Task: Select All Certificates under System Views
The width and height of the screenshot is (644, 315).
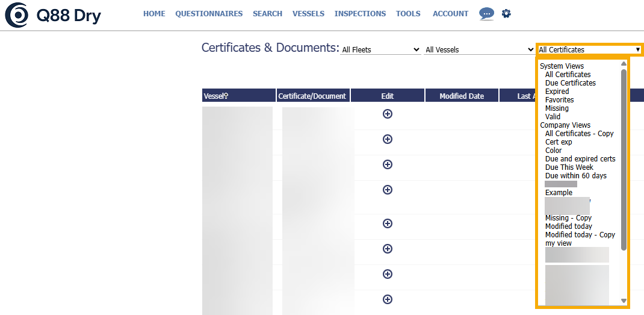Action: 568,75
